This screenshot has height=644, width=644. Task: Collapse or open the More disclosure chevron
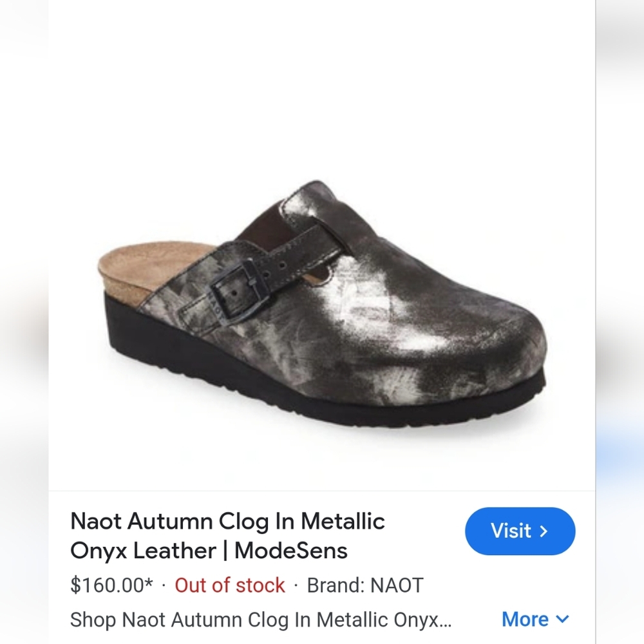pyautogui.click(x=563, y=620)
